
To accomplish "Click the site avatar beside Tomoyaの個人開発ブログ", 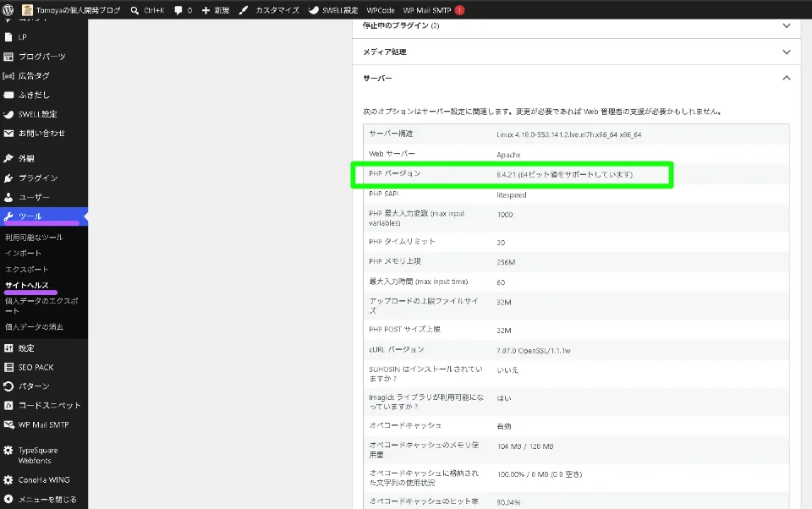I will [27, 10].
